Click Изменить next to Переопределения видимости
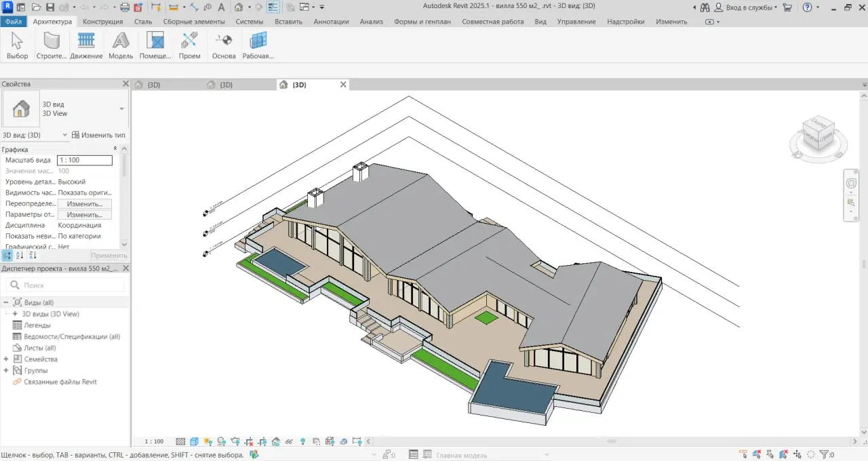Screen dimensions: 868x461 (x=85, y=203)
